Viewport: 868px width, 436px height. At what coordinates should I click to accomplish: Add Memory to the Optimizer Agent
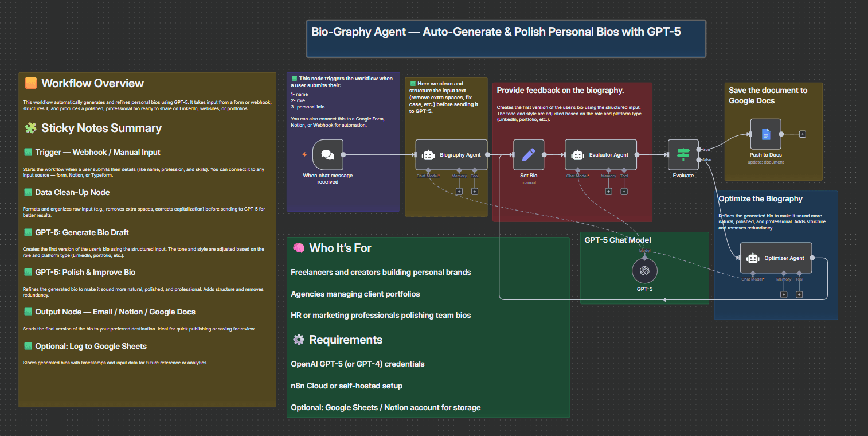coord(784,294)
